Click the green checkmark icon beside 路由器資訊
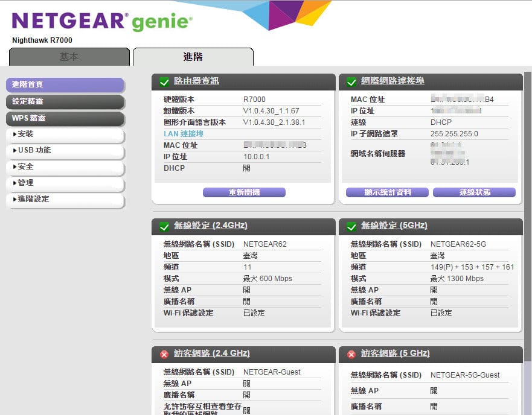Viewport: 532px width, 415px height. [164, 81]
